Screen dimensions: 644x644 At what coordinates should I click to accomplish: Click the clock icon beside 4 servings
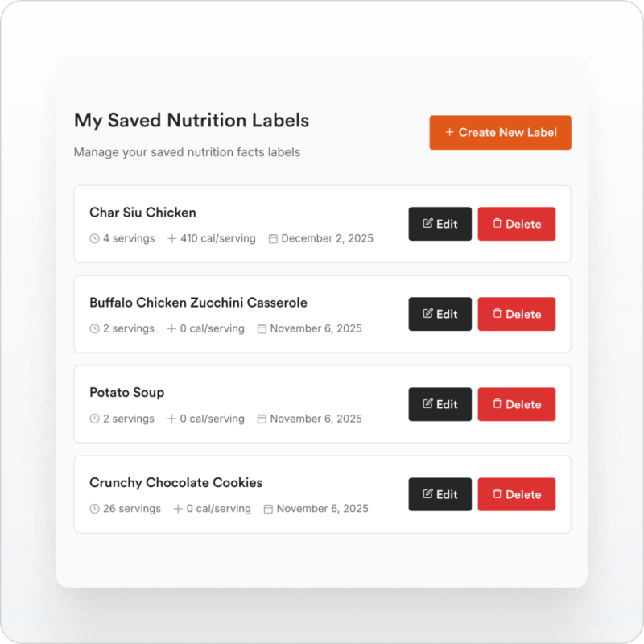click(x=94, y=238)
